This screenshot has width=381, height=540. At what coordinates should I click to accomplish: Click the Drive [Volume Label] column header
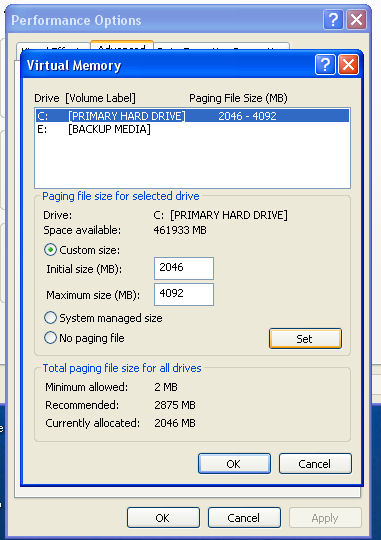point(85,98)
